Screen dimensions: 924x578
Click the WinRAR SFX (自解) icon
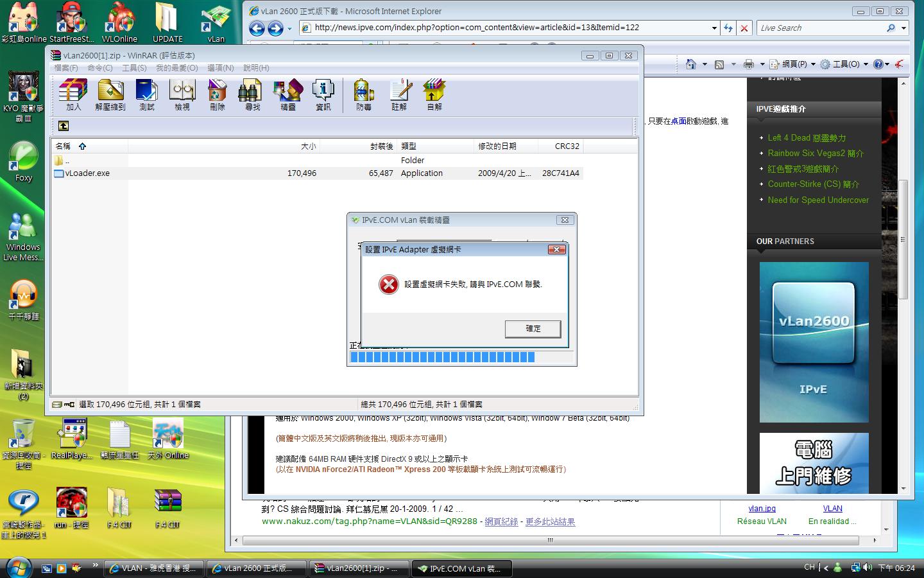click(434, 95)
